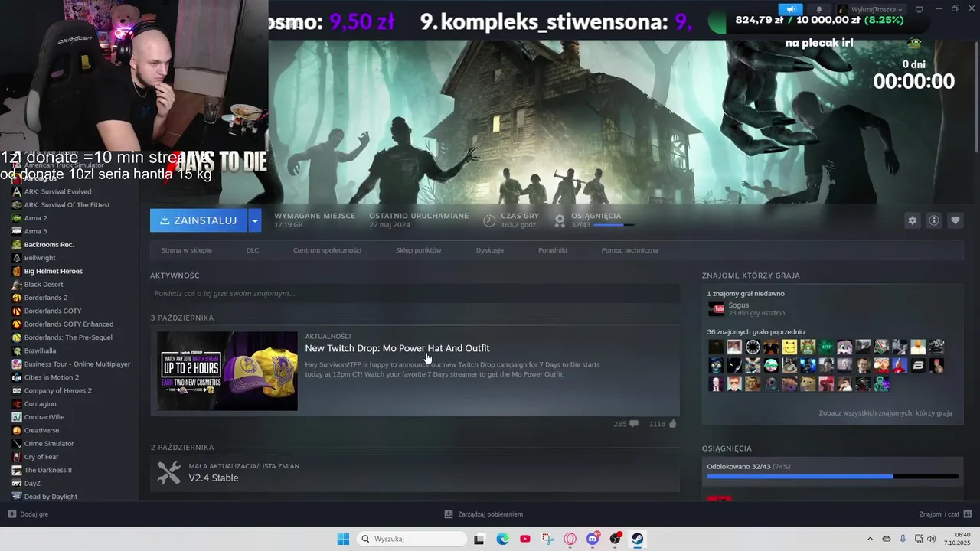This screenshot has height=551, width=980.
Task: Open Dyskusje tab
Action: click(x=490, y=250)
